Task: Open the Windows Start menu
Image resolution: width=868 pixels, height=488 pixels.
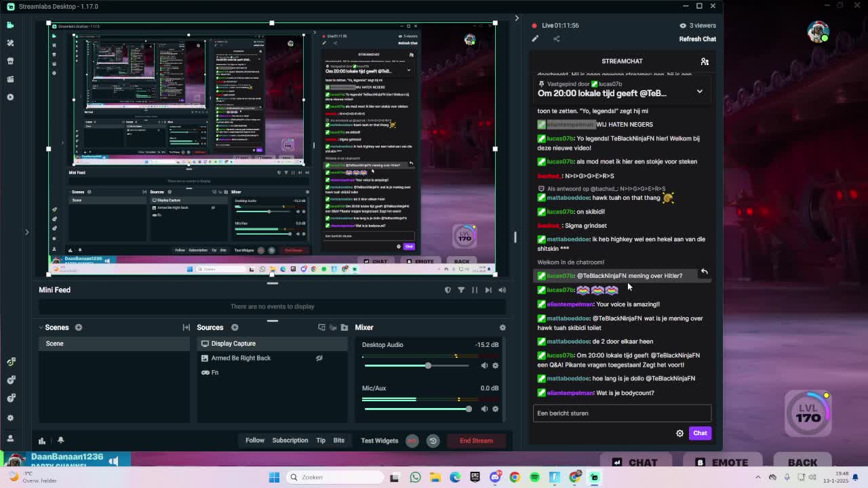Action: 274,477
